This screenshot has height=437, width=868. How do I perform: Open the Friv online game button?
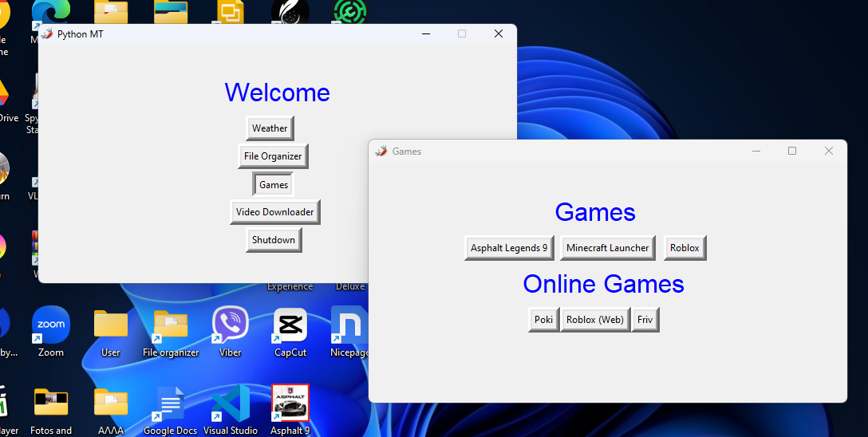point(645,320)
